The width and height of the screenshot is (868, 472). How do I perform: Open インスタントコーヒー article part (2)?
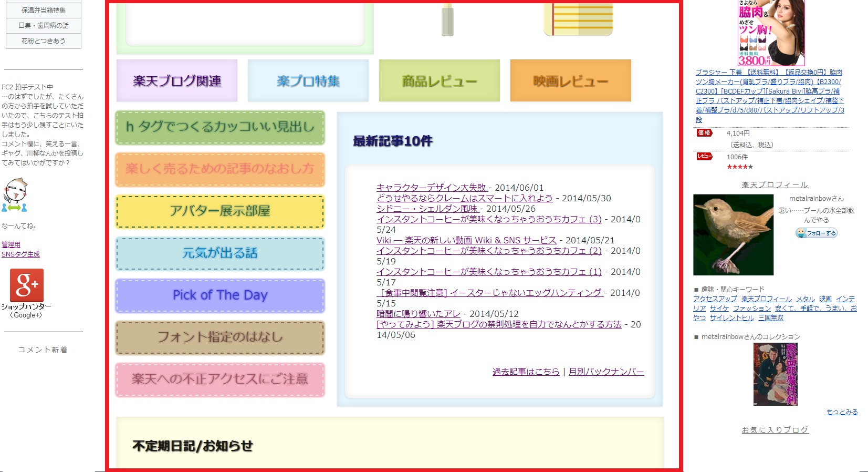[489, 251]
